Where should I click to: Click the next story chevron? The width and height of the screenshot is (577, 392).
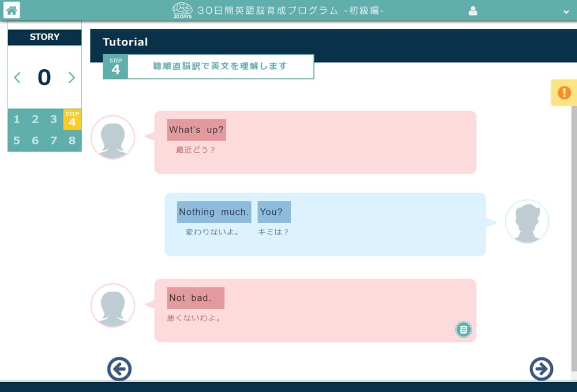coord(72,77)
